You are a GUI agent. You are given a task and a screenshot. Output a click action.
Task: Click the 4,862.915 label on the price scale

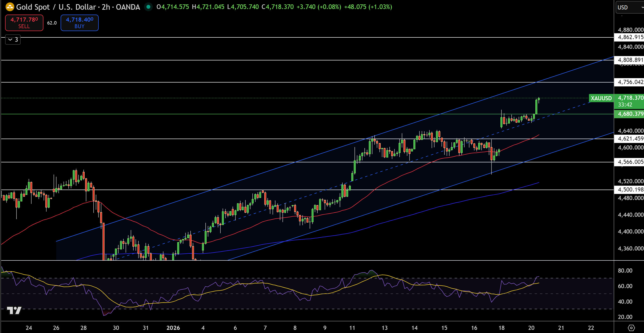(628, 38)
